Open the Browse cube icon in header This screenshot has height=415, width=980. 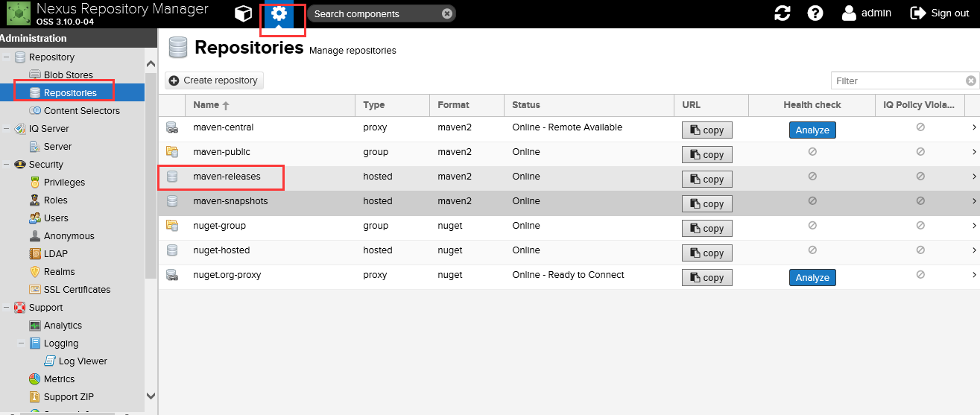[x=243, y=13]
